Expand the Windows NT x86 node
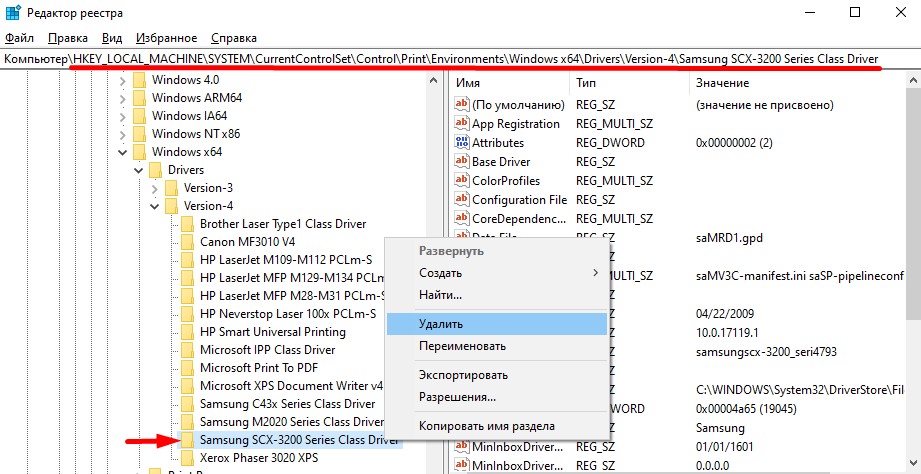Image resolution: width=921 pixels, height=474 pixels. pyautogui.click(x=123, y=134)
